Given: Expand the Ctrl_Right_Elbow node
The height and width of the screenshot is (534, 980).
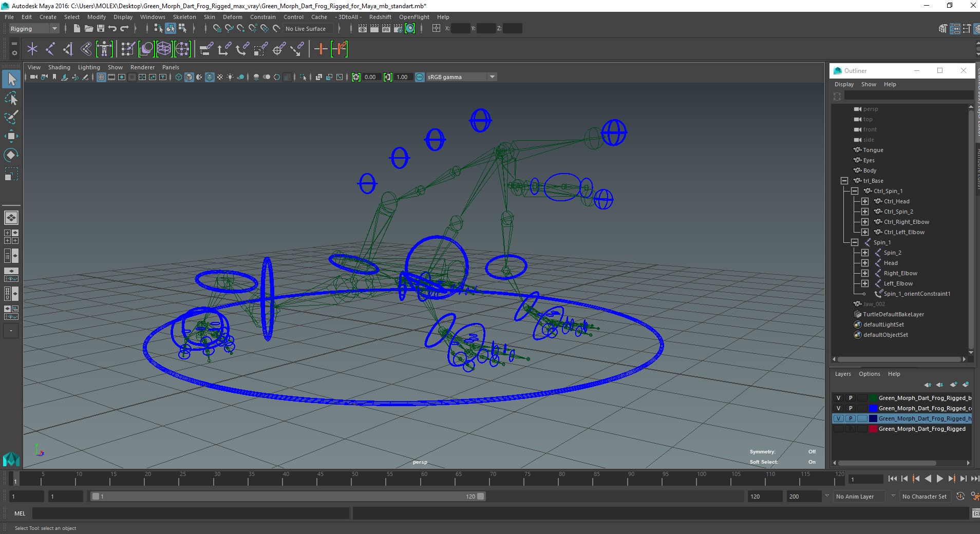Looking at the screenshot, I should 865,222.
